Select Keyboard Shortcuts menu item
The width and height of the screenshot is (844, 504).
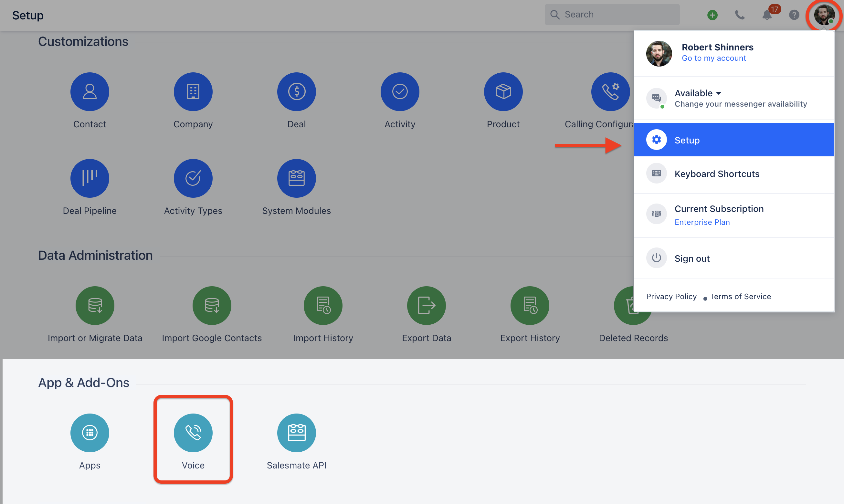(x=733, y=174)
